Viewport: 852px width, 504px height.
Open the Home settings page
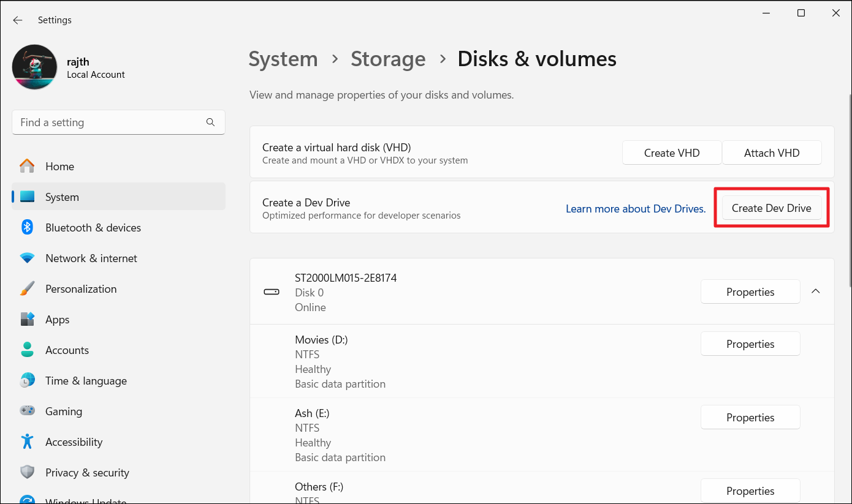(x=59, y=167)
